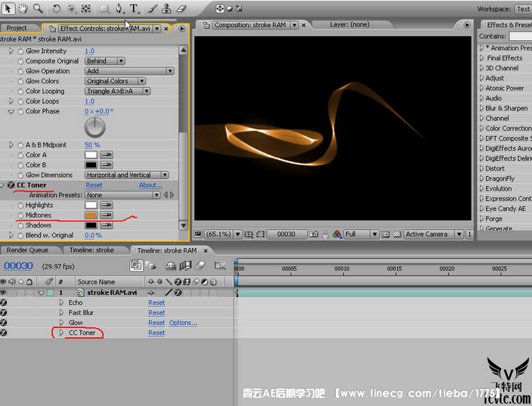
Task: Open the Glow Operation dropdown
Action: point(129,71)
